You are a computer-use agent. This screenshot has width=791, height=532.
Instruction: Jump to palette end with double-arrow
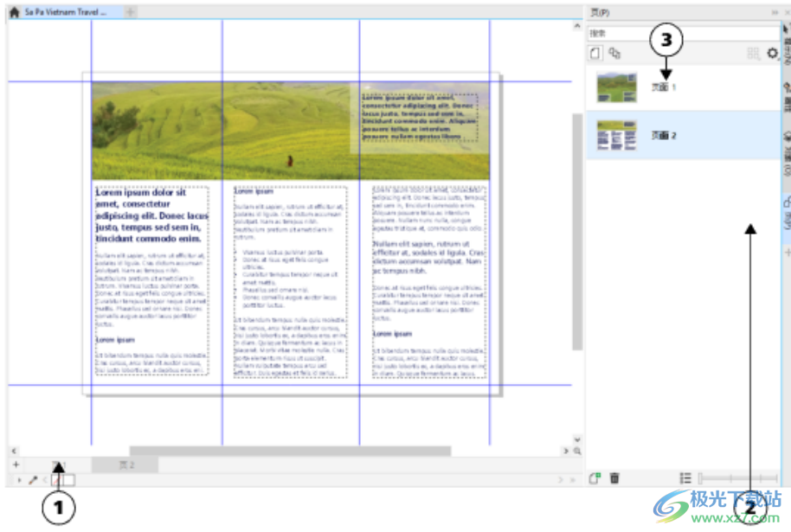[573, 480]
